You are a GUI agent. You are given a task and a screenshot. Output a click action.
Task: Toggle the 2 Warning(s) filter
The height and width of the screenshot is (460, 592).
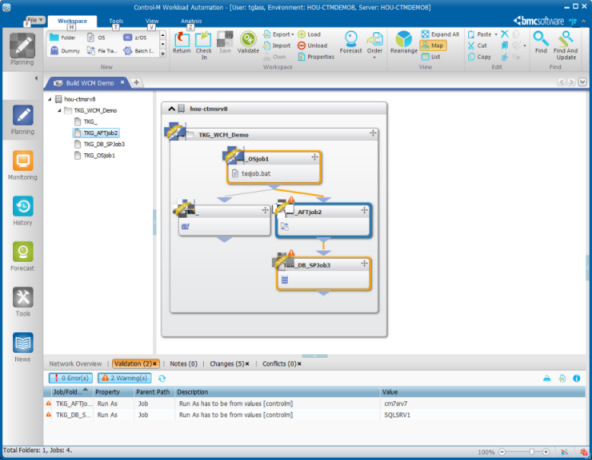coord(125,378)
